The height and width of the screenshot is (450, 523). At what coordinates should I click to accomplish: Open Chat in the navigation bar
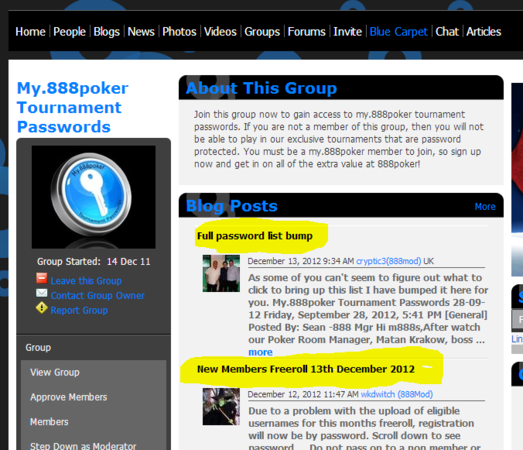point(447,32)
